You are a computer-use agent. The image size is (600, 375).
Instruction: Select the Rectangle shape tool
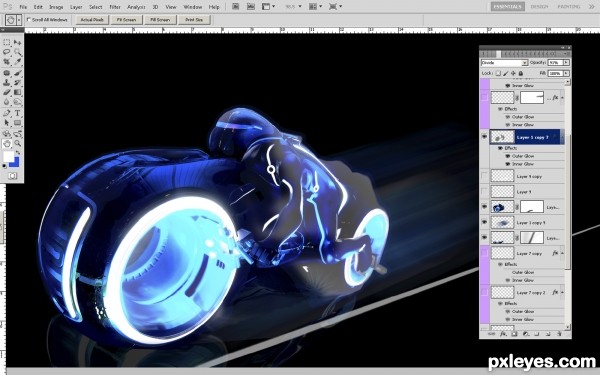[18, 123]
